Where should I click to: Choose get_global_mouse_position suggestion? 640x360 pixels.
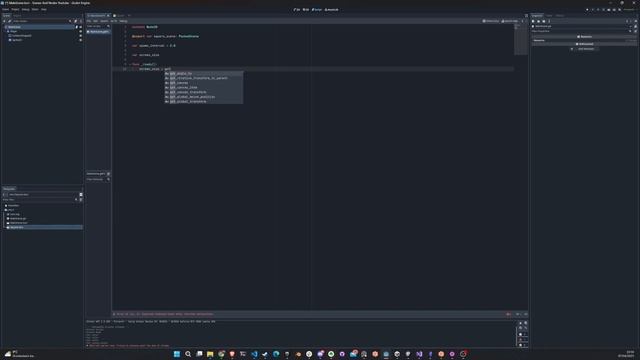click(203, 97)
